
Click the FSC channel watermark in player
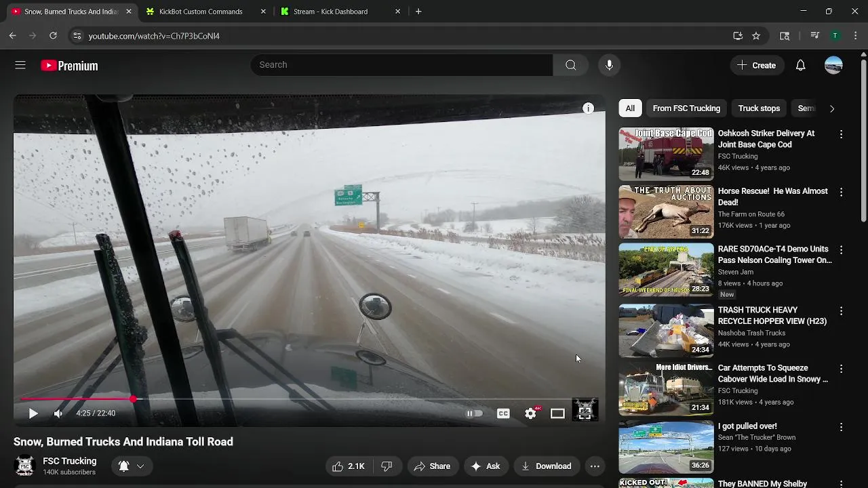585,409
